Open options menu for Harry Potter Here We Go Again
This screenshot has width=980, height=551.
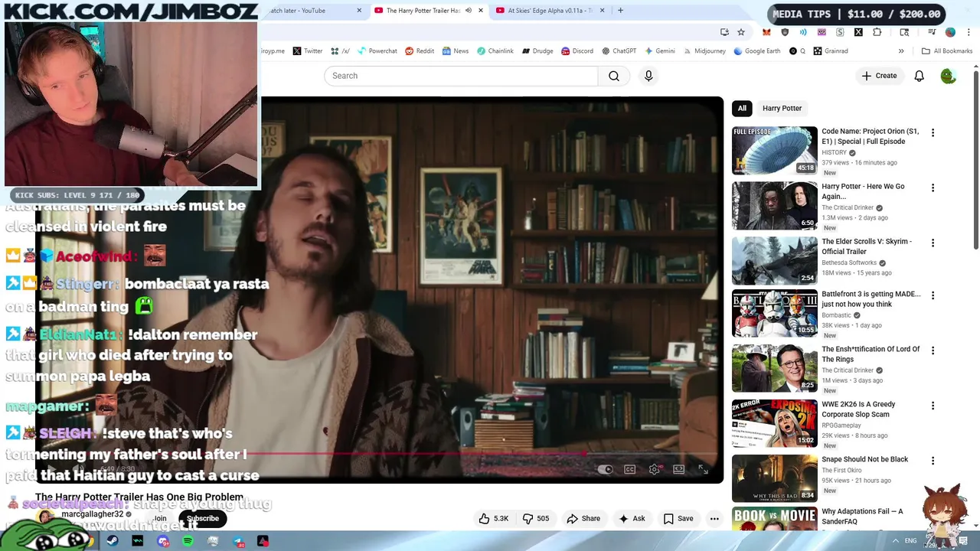tap(933, 187)
